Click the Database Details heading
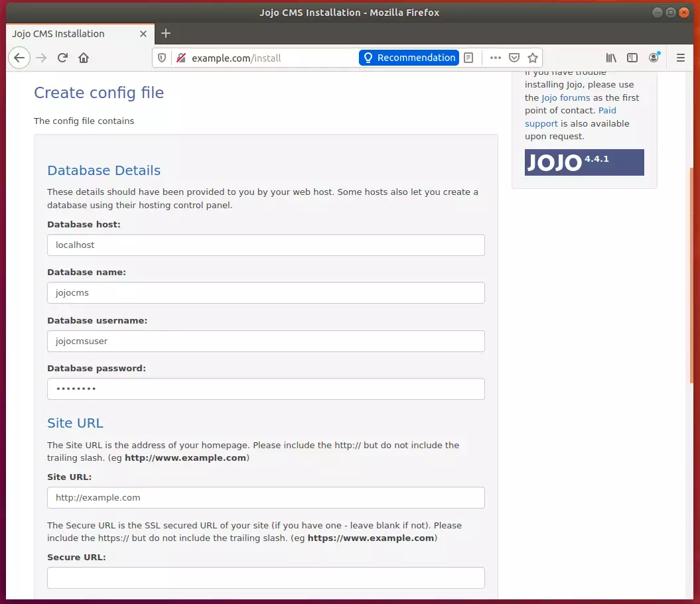The image size is (700, 604). (104, 170)
